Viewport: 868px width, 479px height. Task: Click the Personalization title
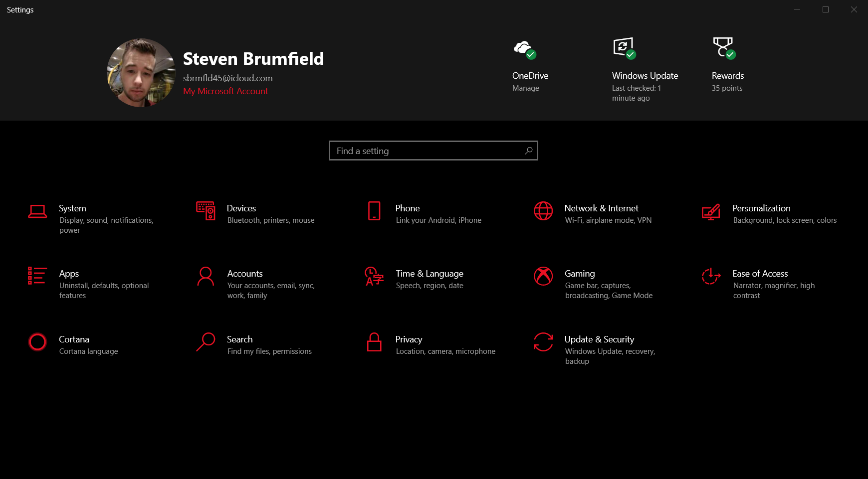(761, 208)
